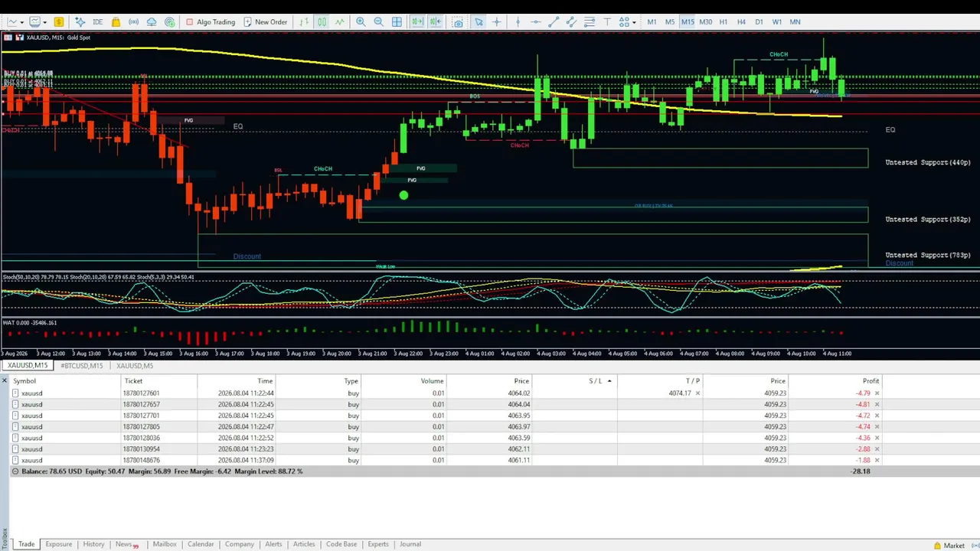Open the #BTCUSD,M15 chart tab

tap(81, 366)
